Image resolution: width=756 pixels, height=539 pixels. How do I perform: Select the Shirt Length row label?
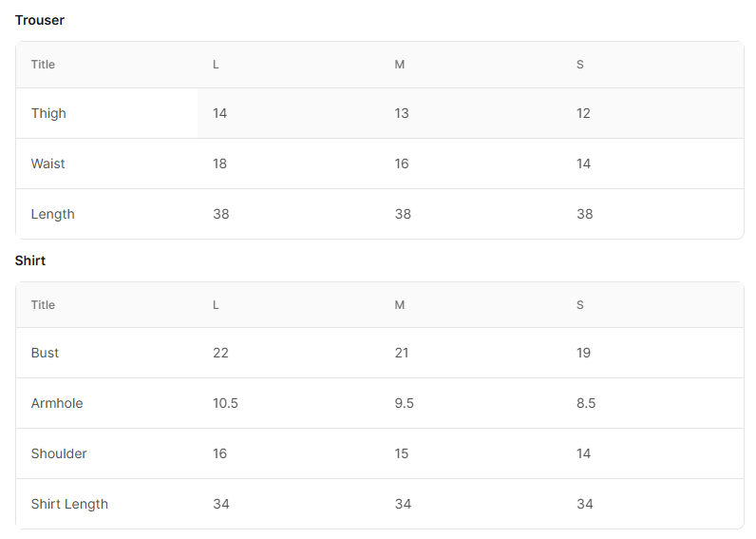point(69,504)
